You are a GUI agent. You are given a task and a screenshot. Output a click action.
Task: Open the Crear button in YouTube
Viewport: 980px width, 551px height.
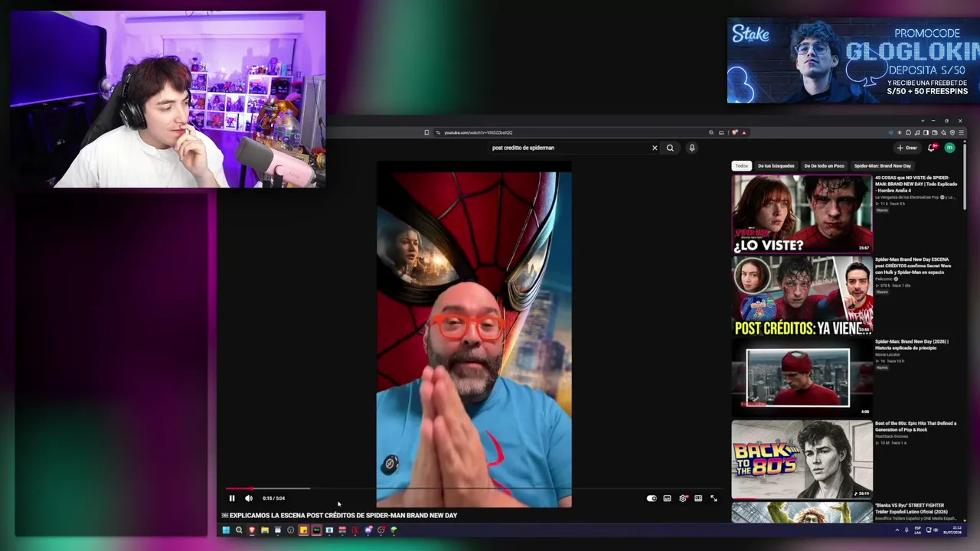(x=907, y=148)
